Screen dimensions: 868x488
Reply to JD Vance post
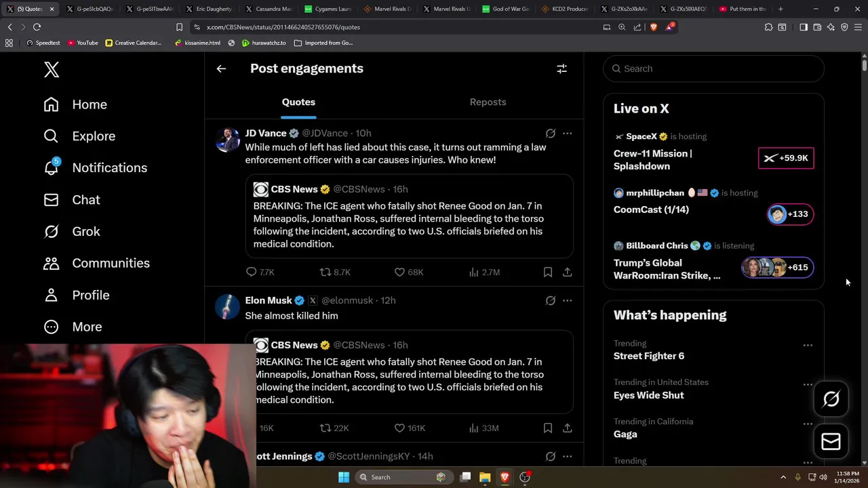[x=260, y=272]
